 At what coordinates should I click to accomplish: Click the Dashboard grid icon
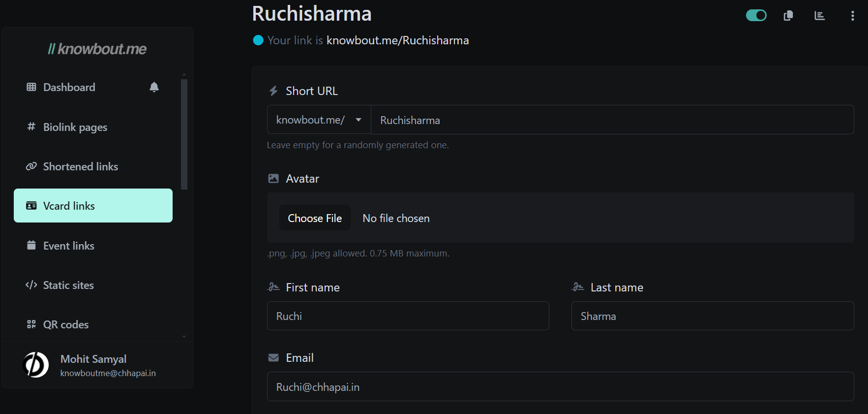[x=31, y=87]
